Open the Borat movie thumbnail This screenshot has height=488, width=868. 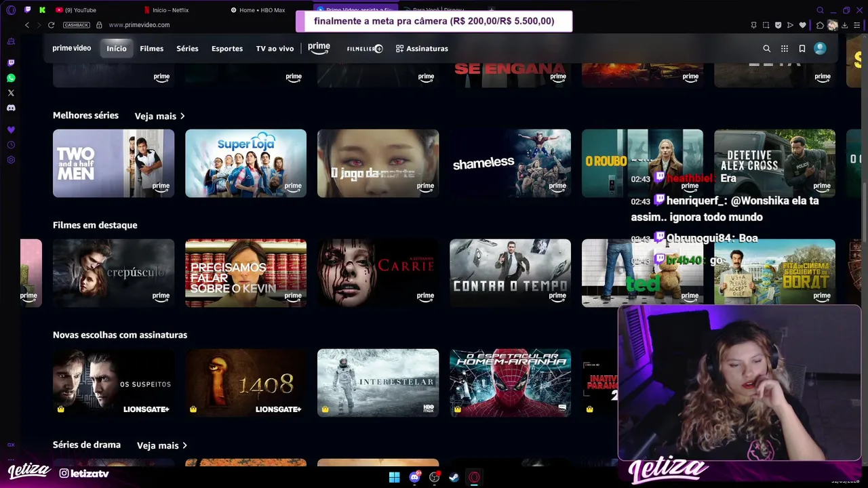(x=774, y=273)
